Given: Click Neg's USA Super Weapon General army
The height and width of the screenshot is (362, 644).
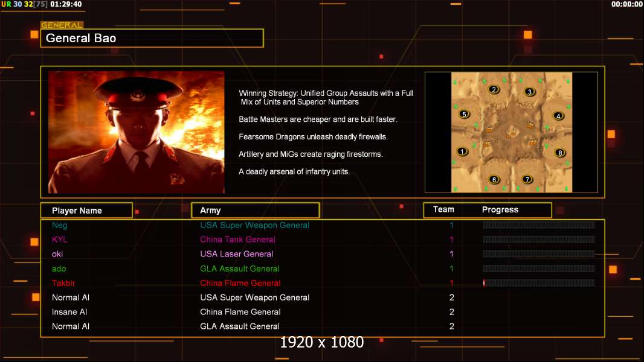Looking at the screenshot, I should (x=255, y=225).
